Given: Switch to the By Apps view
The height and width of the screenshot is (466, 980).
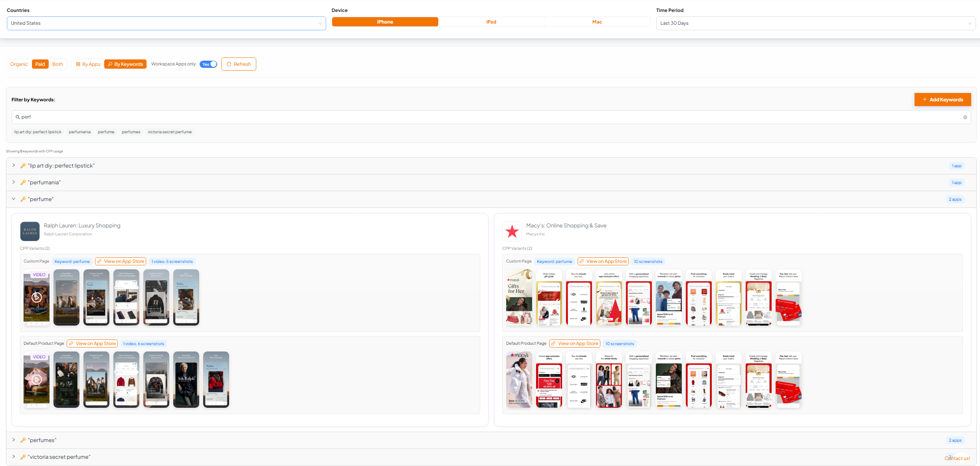Looking at the screenshot, I should [88, 64].
